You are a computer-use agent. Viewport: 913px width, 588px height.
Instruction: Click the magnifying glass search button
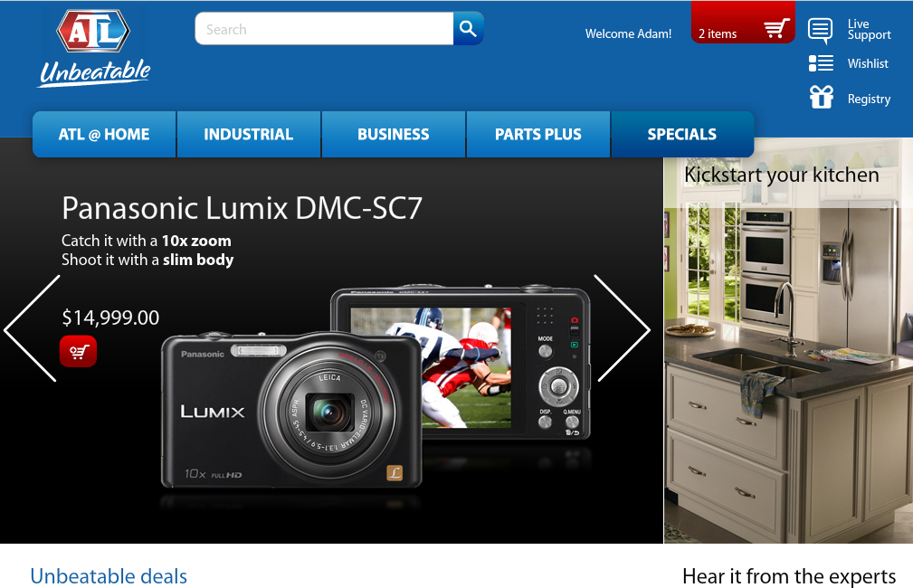coord(468,29)
